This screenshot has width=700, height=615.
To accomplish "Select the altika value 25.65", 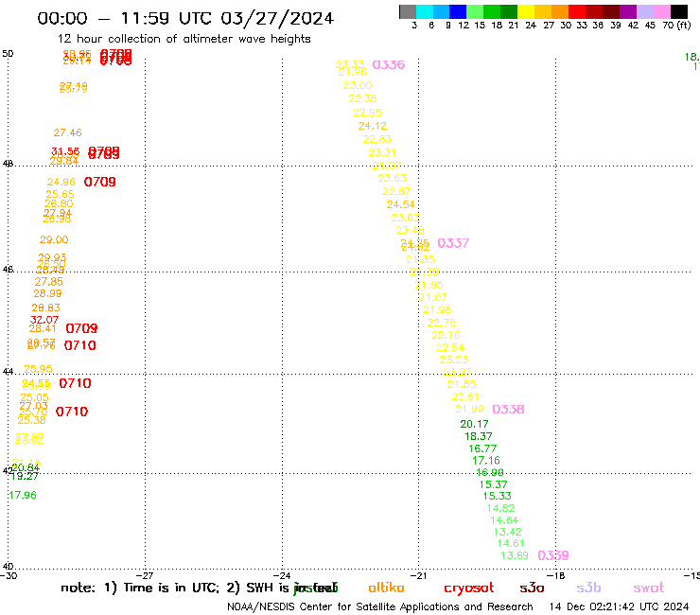I will pyautogui.click(x=60, y=194).
